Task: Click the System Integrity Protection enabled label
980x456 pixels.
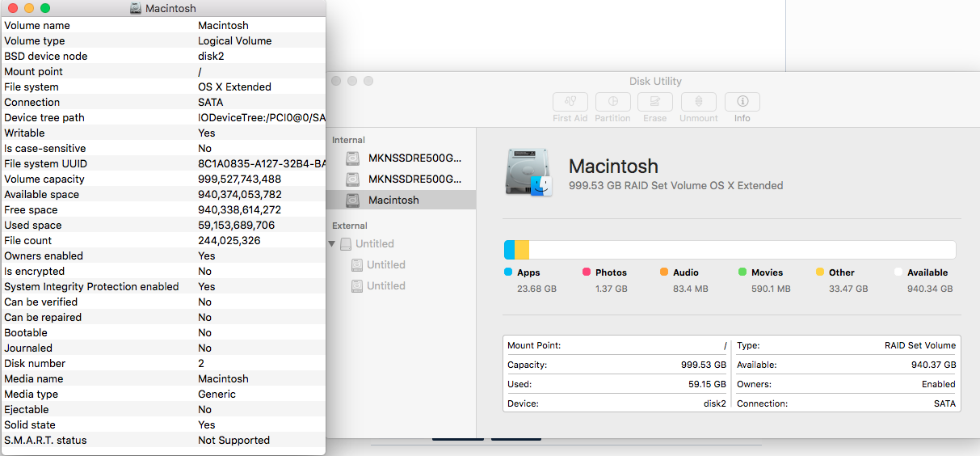Action: tap(91, 286)
